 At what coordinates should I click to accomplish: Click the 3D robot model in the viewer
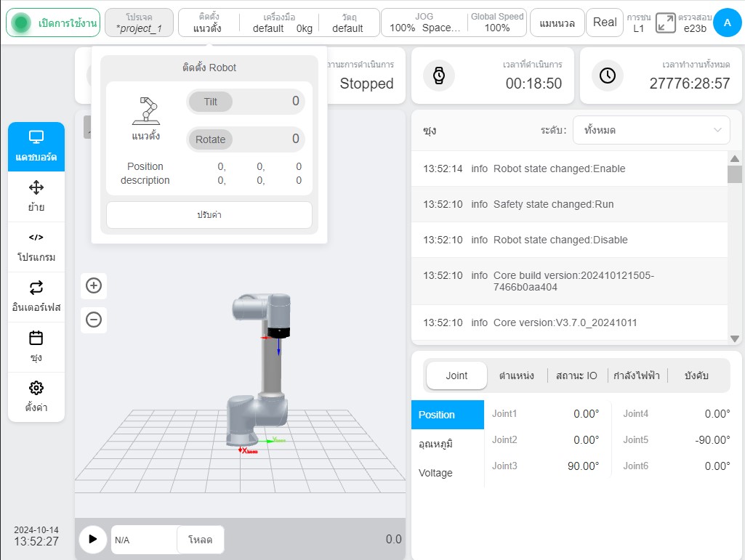[x=259, y=370]
